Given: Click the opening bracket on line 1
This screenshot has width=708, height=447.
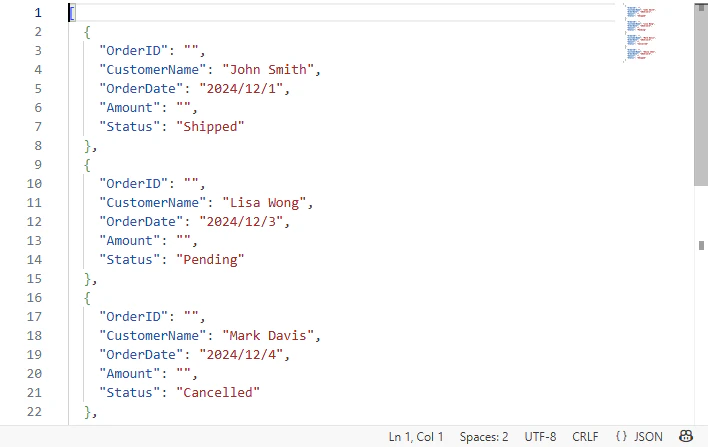Looking at the screenshot, I should click(x=72, y=13).
